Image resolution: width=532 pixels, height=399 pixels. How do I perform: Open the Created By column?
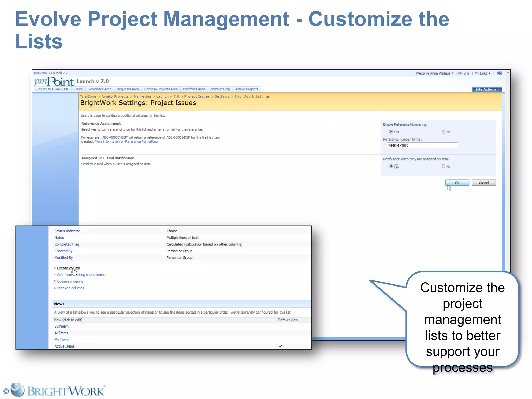(63, 251)
